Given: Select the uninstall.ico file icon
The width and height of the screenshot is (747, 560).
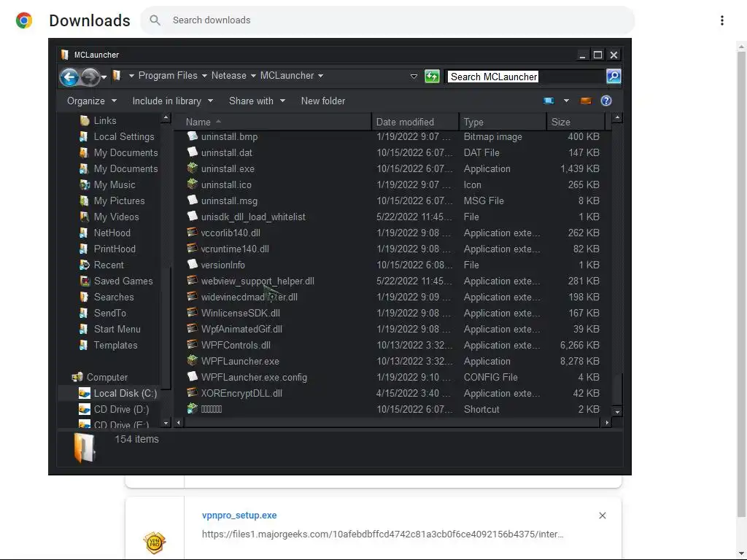Looking at the screenshot, I should point(192,184).
